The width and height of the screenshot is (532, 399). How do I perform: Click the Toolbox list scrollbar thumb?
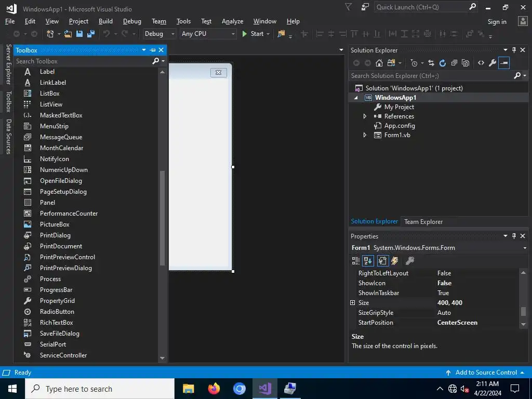click(162, 218)
